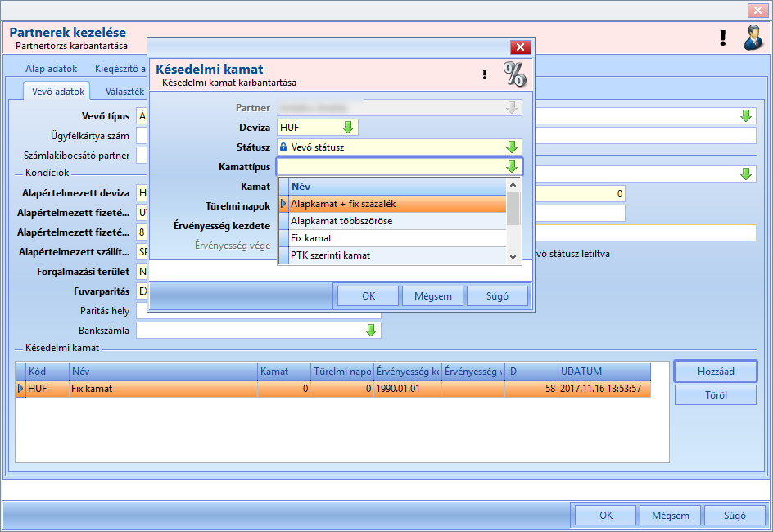Screen dimensions: 773x532
Task: Select the HUF Fix kamat table row
Action: pos(333,389)
